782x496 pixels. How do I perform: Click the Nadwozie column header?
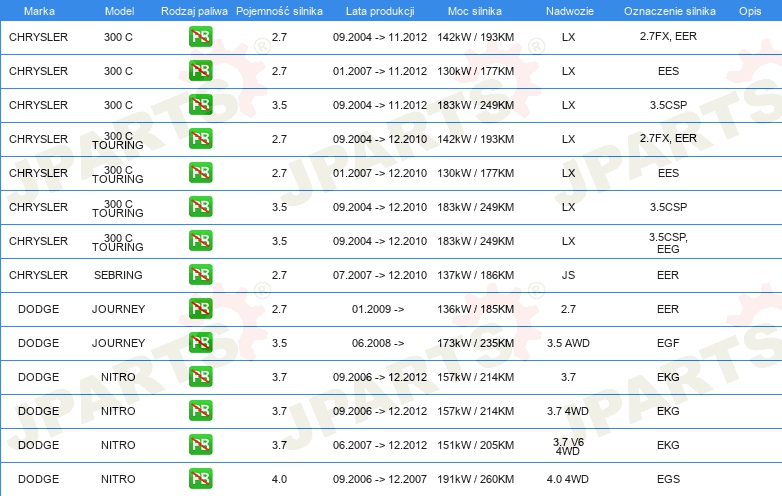point(570,11)
